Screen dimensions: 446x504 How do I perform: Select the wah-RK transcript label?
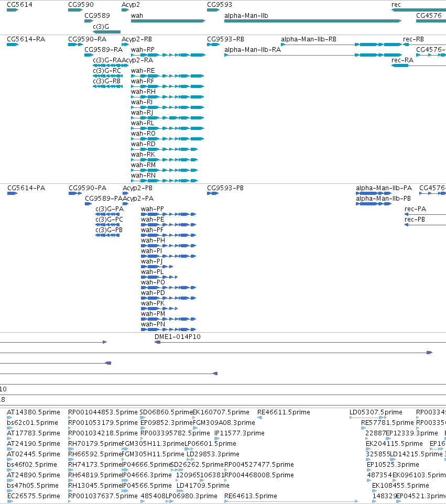[143, 155]
